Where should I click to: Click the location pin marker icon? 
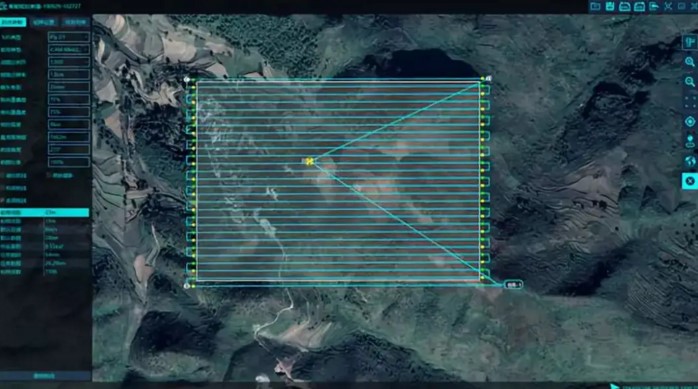click(x=690, y=142)
